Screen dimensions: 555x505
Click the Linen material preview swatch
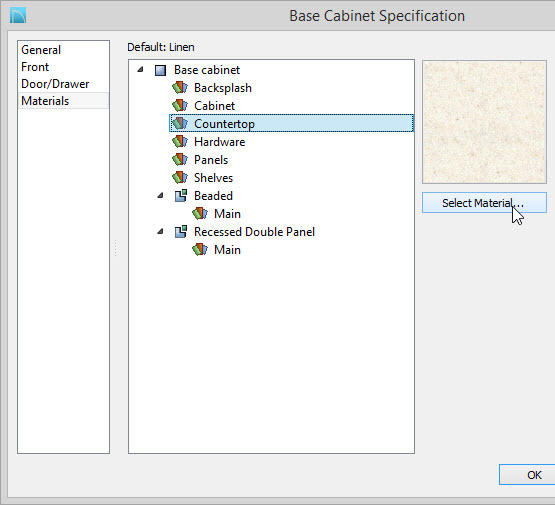click(484, 122)
